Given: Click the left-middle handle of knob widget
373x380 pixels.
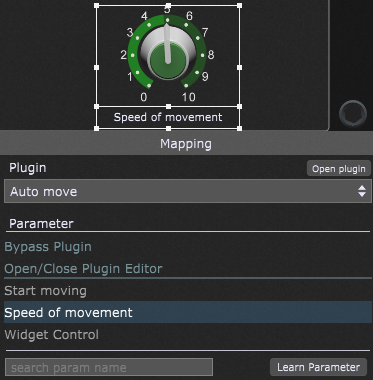Looking at the screenshot, I should click(97, 67).
